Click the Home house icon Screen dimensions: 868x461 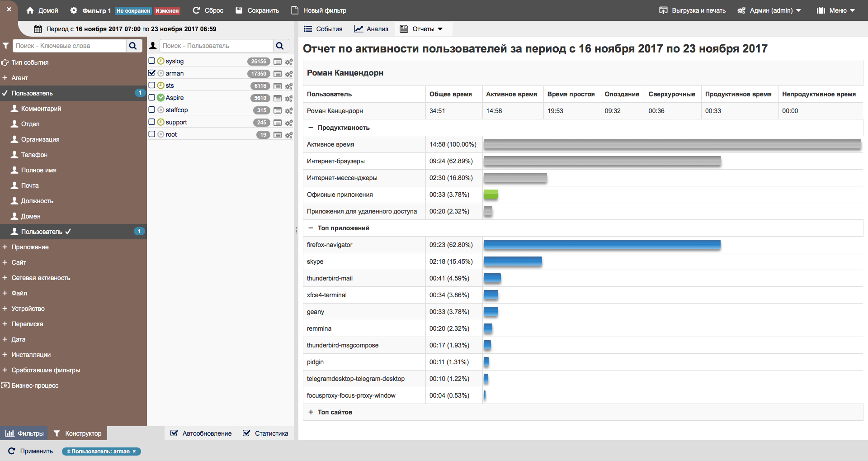[x=30, y=10]
